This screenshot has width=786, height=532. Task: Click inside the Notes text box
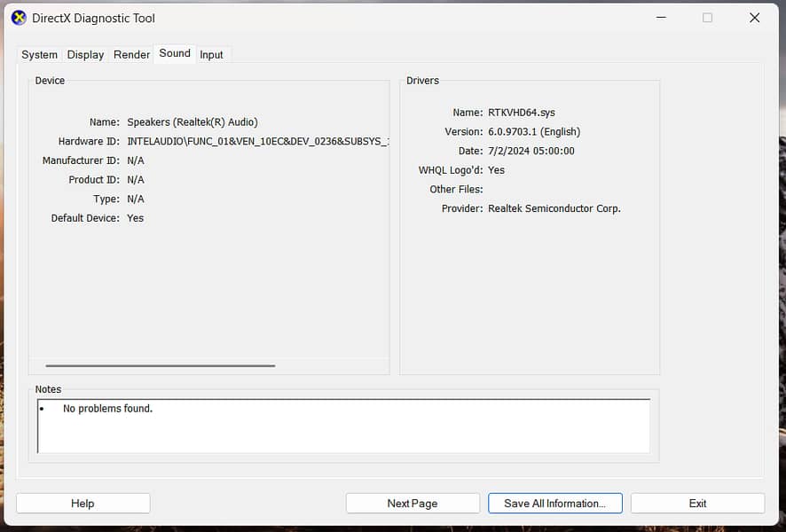344,426
